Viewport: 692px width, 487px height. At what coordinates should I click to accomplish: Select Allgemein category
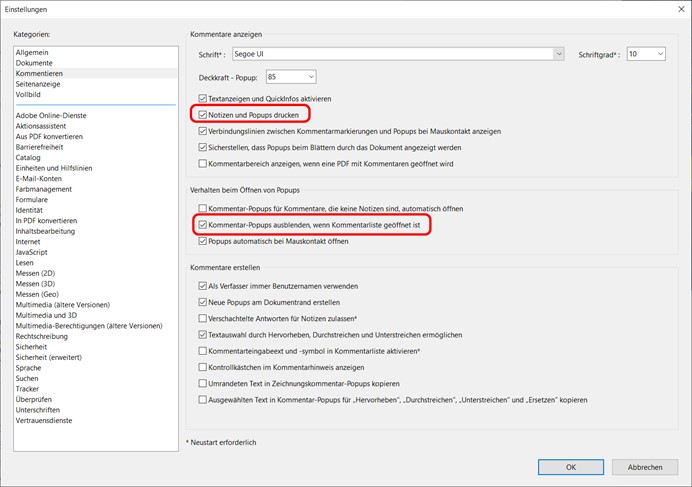coord(32,53)
